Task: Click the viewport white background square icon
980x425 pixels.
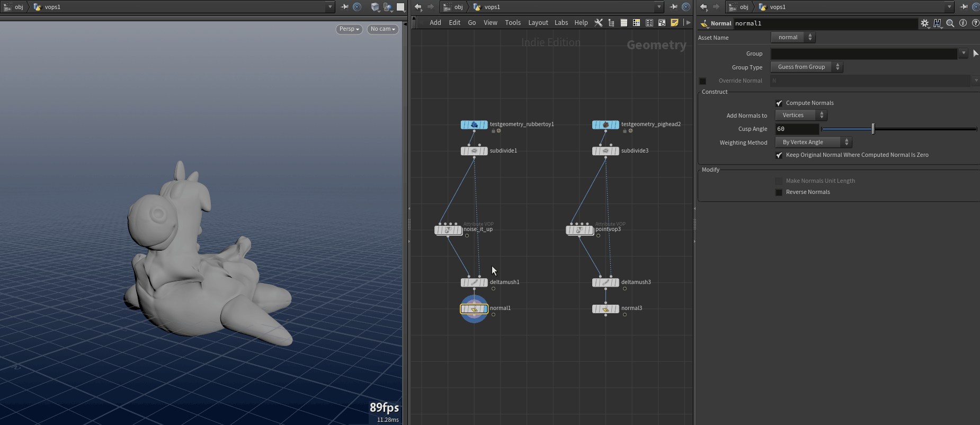Action: click(x=401, y=7)
